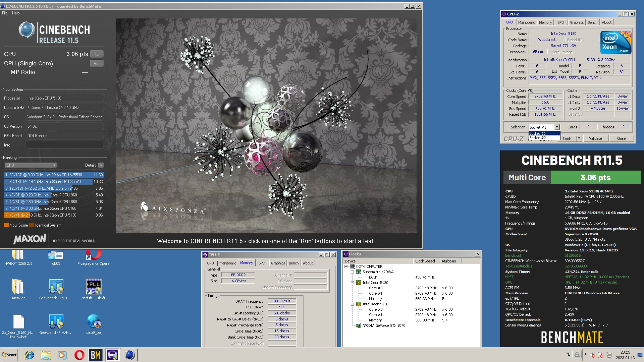Viewport: 644px width, 362px height.
Task: Switch to SPD tab in CPU-Z showing Timings
Action: tap(262, 263)
